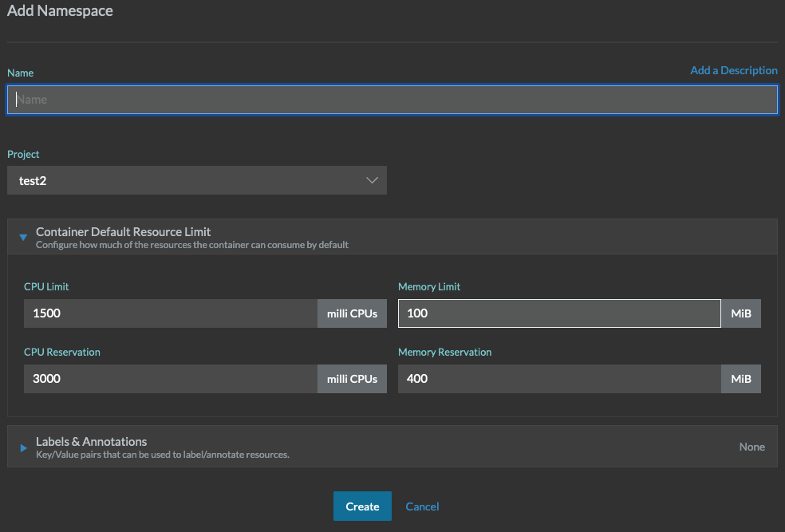The height and width of the screenshot is (532, 785).
Task: Click the milli CPUs unit for CPU Reservation
Action: (x=352, y=378)
